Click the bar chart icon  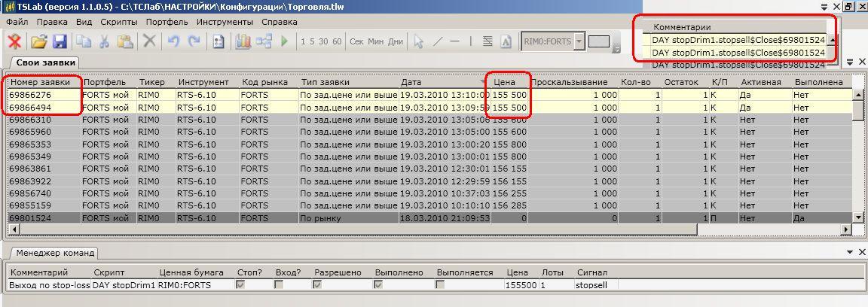pos(243,41)
